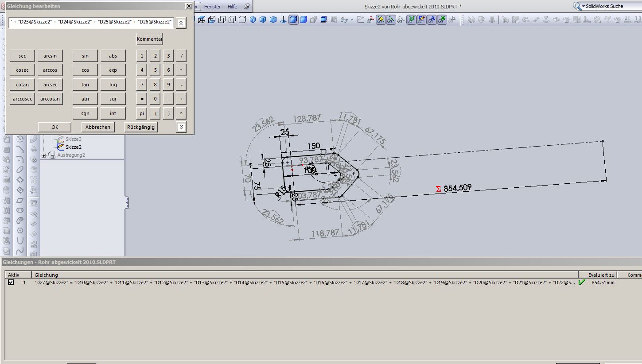Open the Hilfe menu
Image resolution: width=642 pixels, height=364 pixels.
coord(232,7)
